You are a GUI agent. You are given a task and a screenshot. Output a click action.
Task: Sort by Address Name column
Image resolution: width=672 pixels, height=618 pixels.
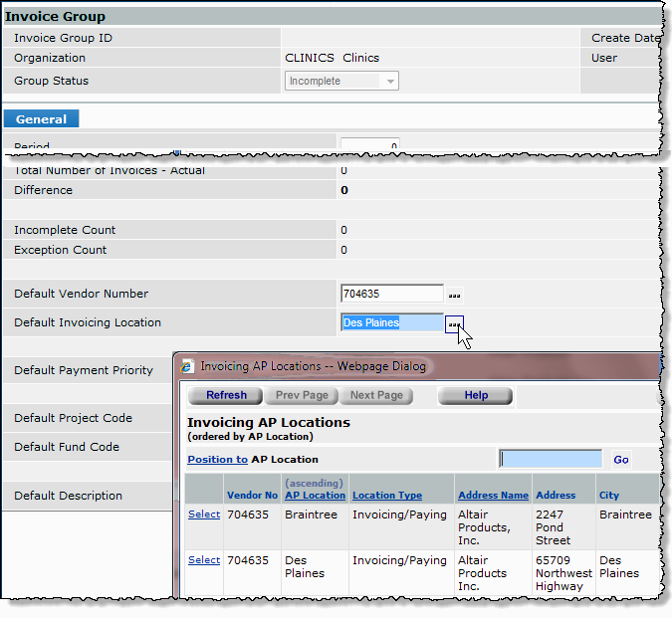(492, 495)
